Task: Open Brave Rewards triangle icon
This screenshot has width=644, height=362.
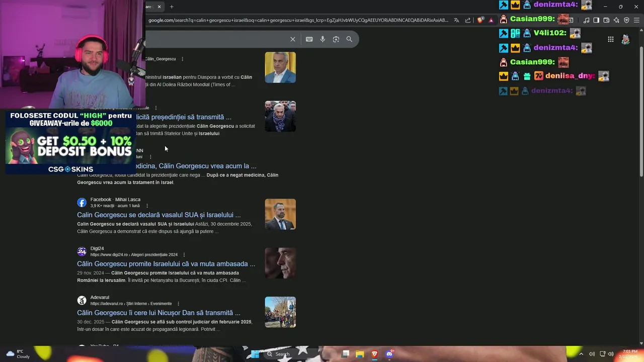Action: click(491, 20)
